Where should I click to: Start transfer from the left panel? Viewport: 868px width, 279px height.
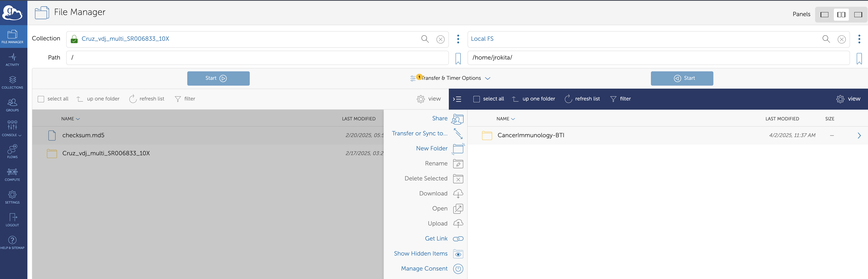tap(218, 78)
